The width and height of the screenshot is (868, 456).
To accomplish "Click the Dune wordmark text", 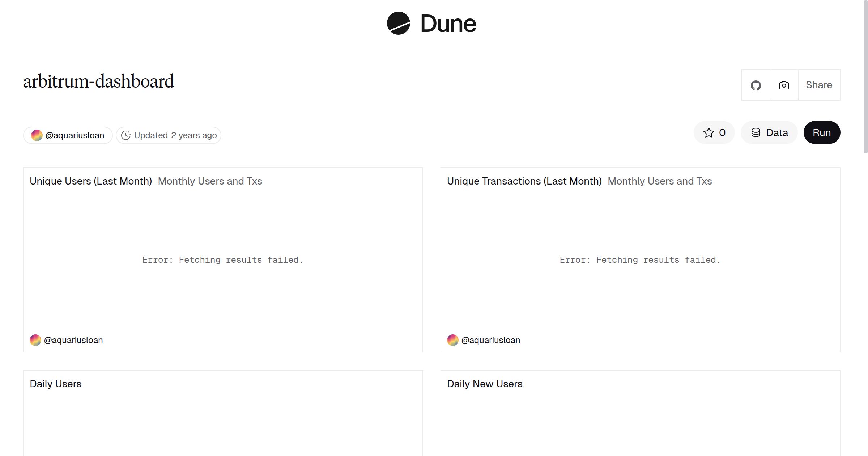I will 448,24.
